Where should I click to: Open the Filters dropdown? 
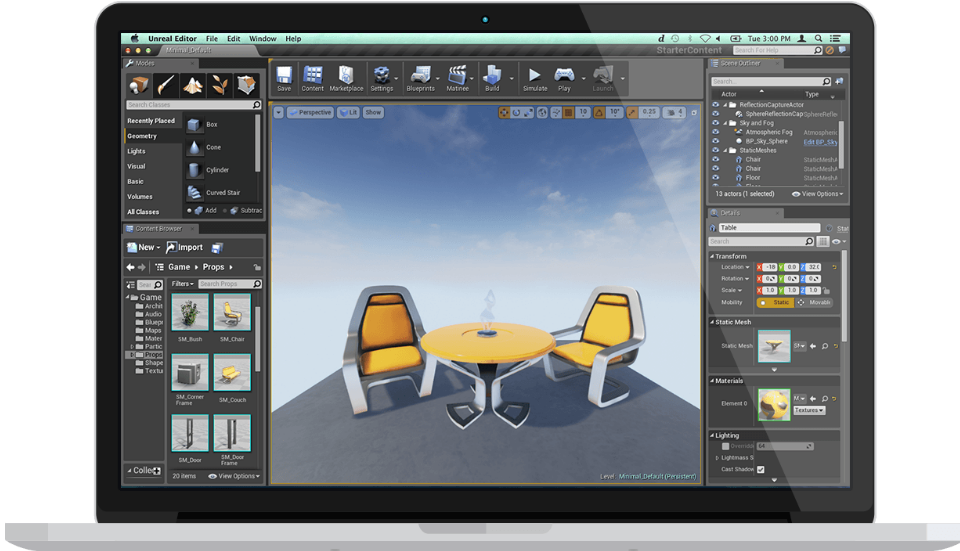click(x=182, y=284)
